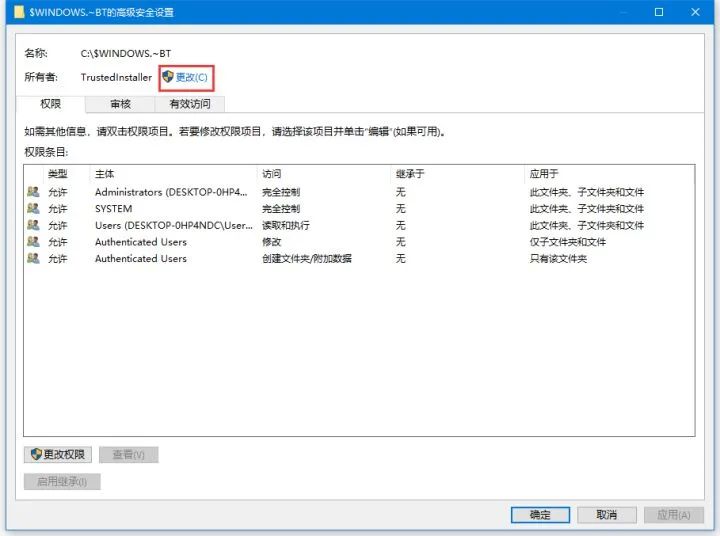Click the 取消 button
The height and width of the screenshot is (536, 720).
coord(606,515)
